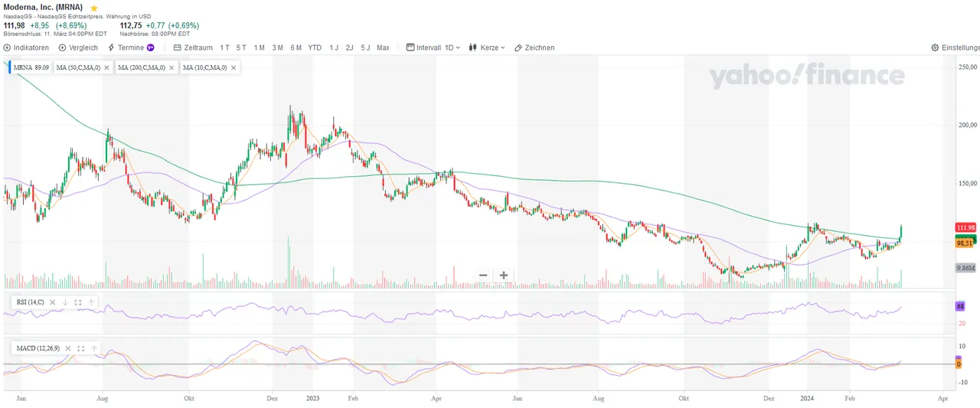Screen dimensions: 980x408
Task: Activate the Zeichnen drawing tool
Action: coord(534,47)
